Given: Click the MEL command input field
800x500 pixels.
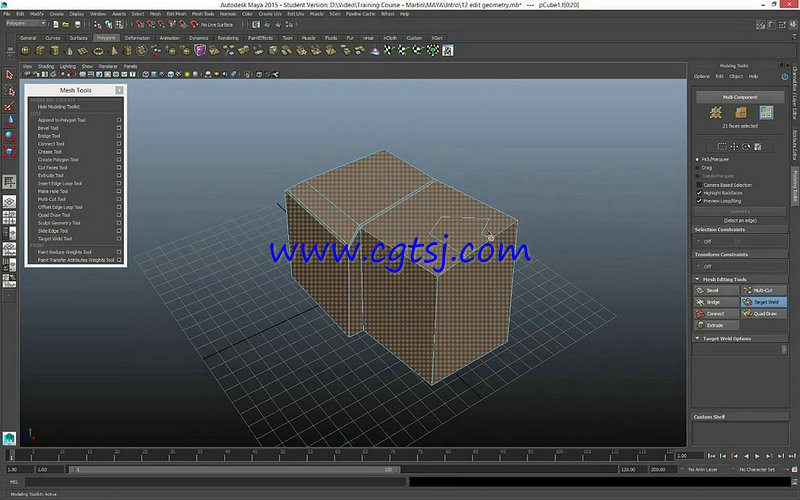Looking at the screenshot, I should point(215,482).
